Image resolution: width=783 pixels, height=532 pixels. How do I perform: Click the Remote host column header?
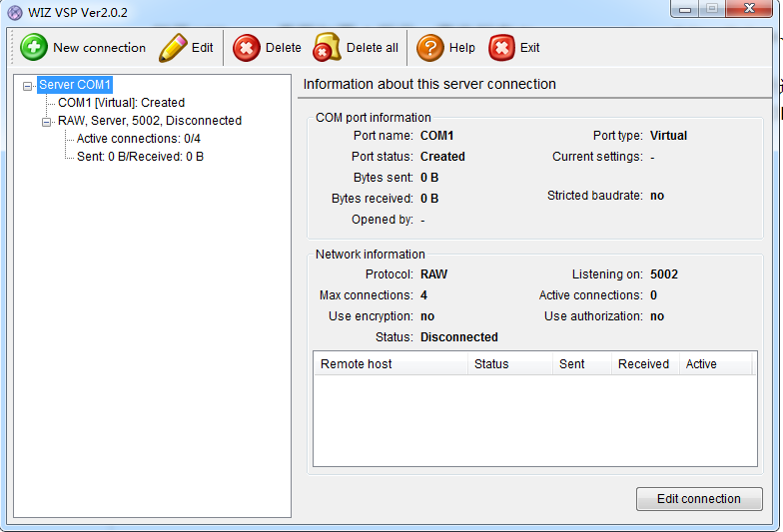coord(391,363)
